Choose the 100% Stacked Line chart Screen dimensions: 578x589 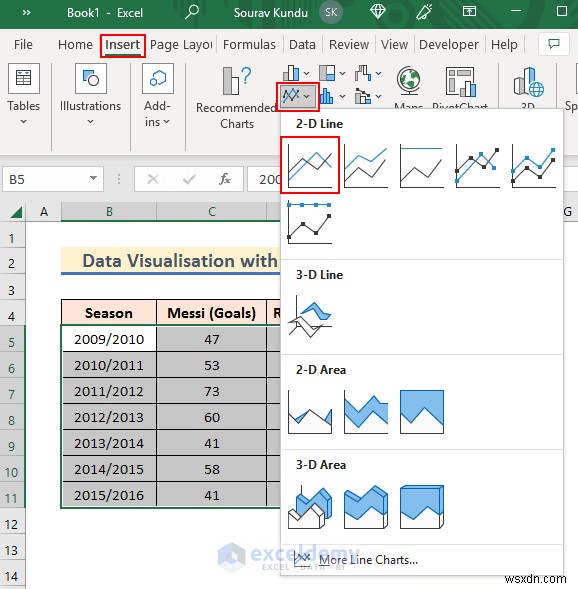coord(421,166)
